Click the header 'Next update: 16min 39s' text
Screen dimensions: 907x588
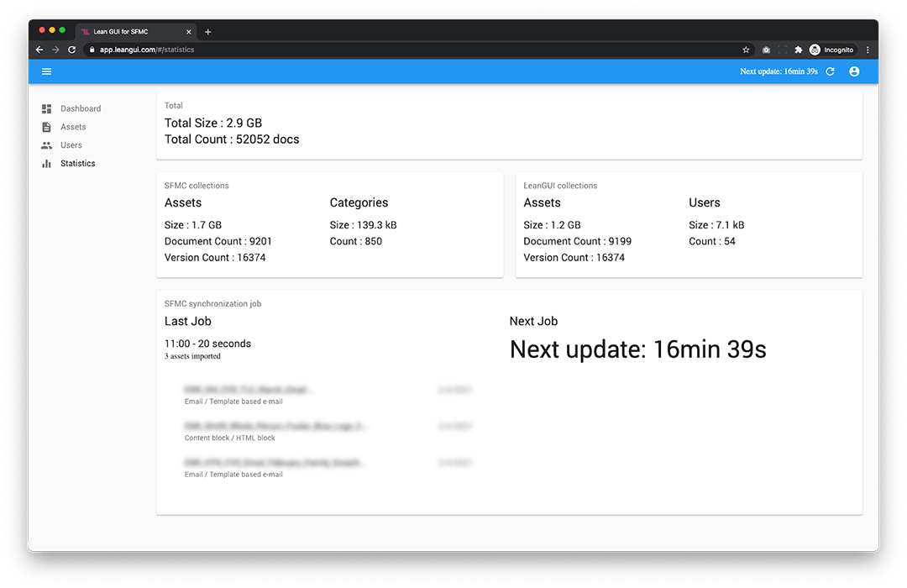tap(779, 71)
